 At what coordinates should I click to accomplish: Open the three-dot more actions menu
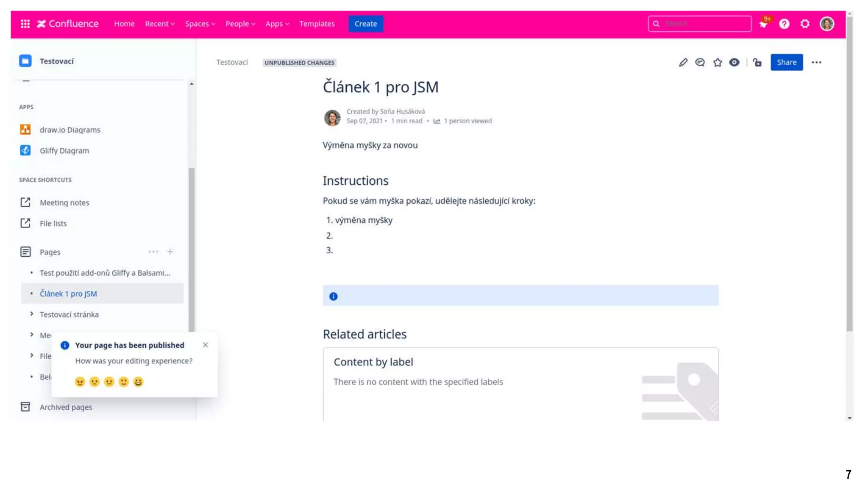[816, 63]
